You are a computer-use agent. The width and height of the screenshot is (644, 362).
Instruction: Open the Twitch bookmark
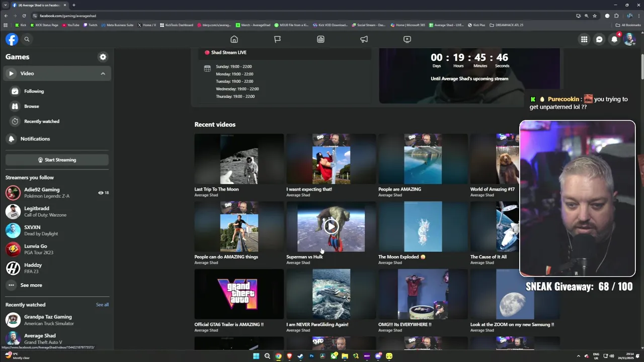91,25
